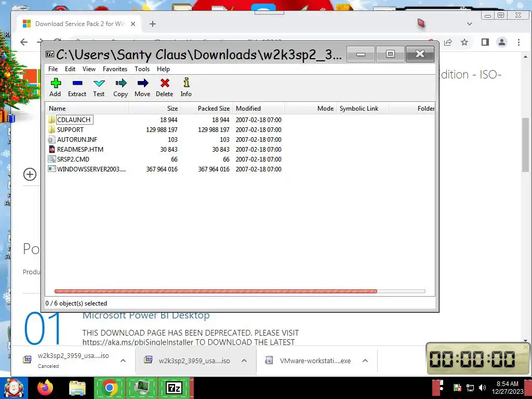Open the Help menu in 7-Zip
This screenshot has width=532, height=399.
click(163, 69)
